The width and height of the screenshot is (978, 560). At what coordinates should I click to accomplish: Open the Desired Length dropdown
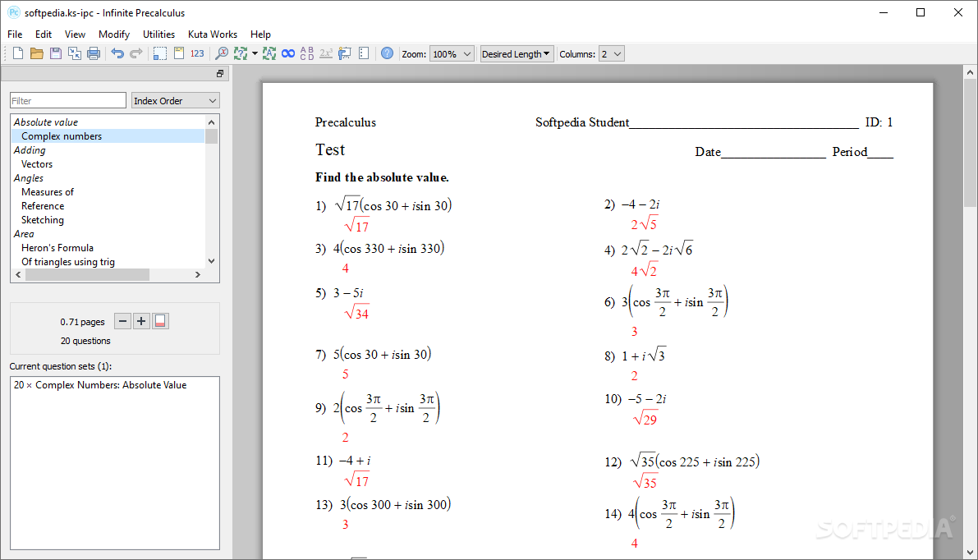pyautogui.click(x=517, y=54)
